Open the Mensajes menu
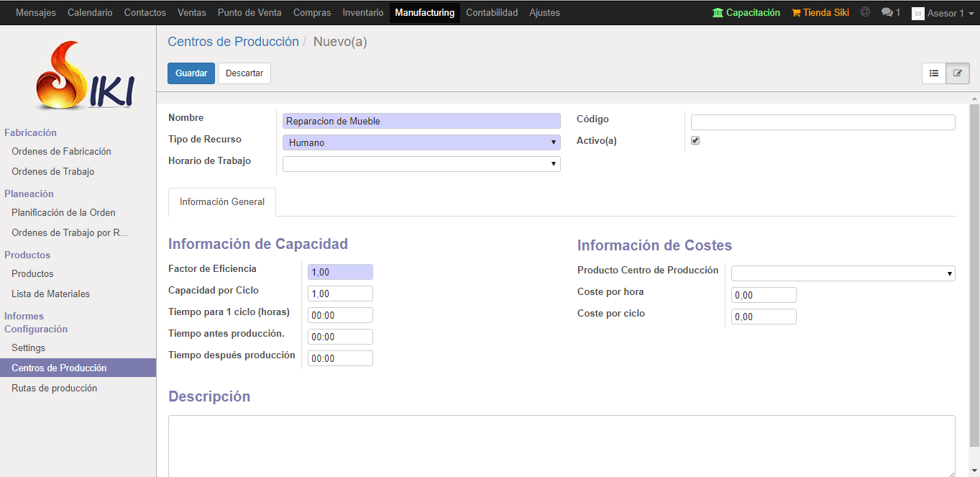The height and width of the screenshot is (477, 980). [x=36, y=12]
